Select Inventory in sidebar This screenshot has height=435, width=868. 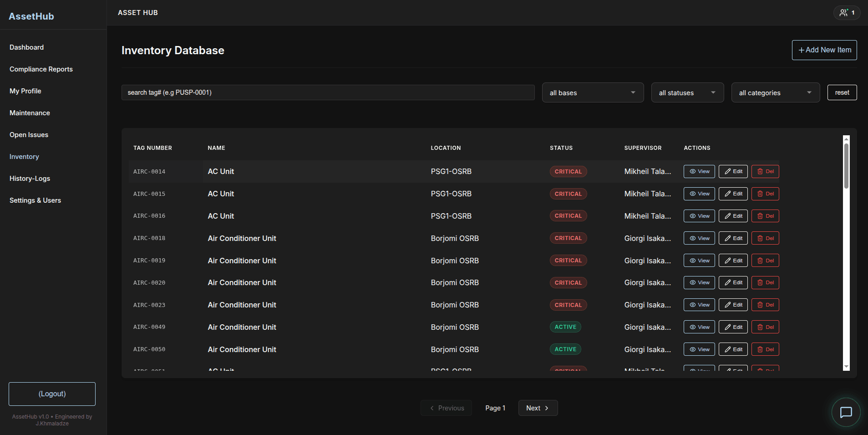[x=24, y=157]
